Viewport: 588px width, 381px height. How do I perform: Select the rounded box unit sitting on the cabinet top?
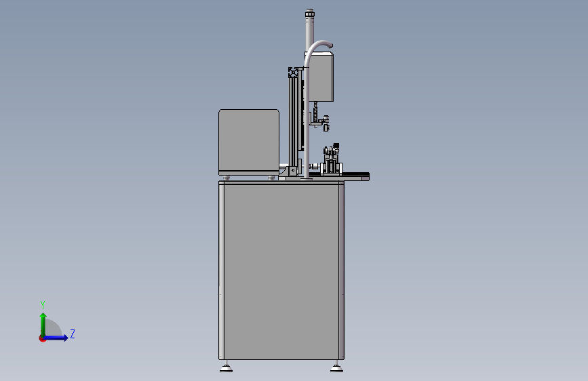(x=249, y=142)
